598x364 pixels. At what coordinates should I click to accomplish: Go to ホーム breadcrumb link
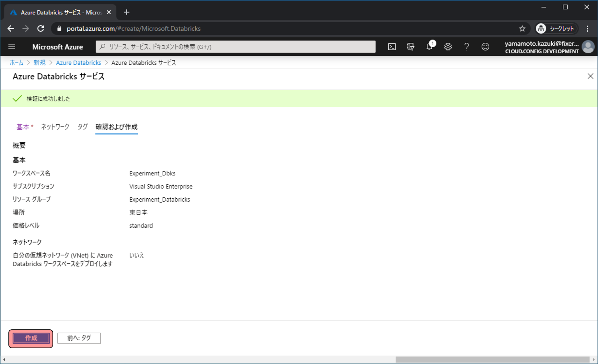(x=17, y=63)
